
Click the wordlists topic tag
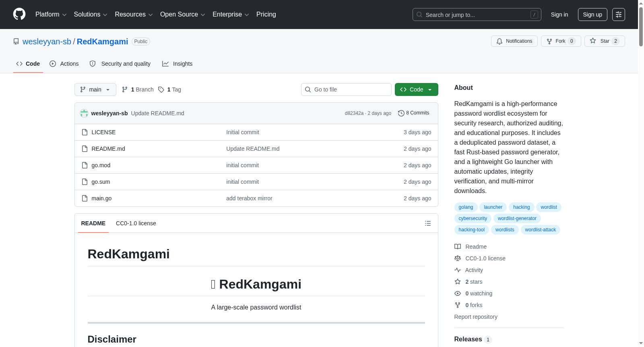click(x=505, y=230)
